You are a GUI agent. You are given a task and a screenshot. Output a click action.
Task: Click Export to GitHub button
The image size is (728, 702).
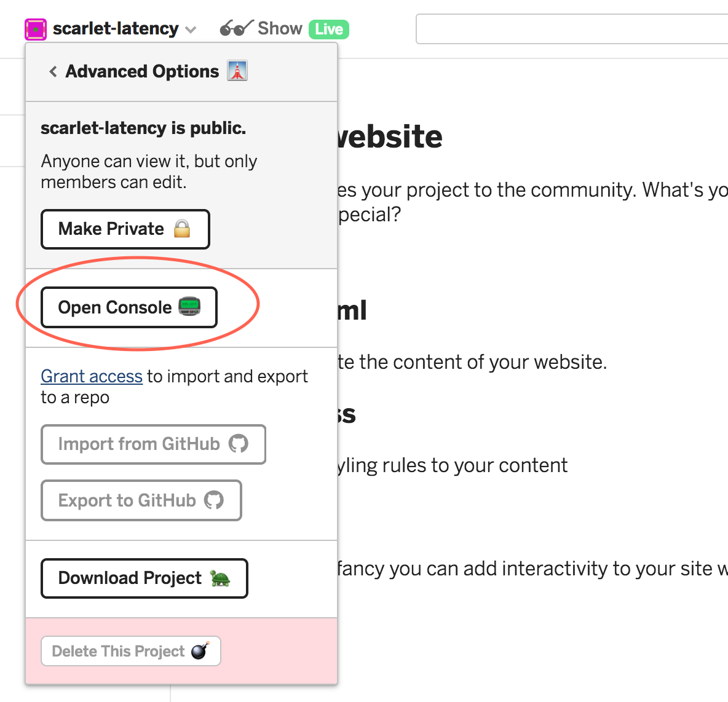coord(141,500)
